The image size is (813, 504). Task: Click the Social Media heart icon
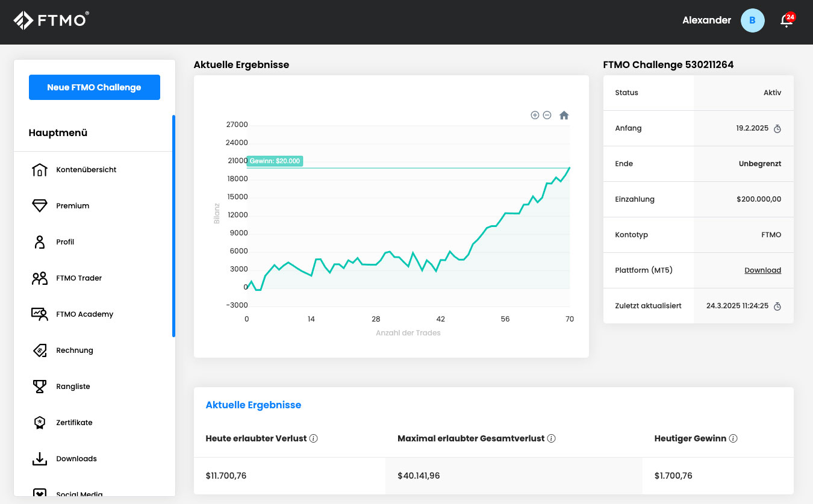[39, 494]
